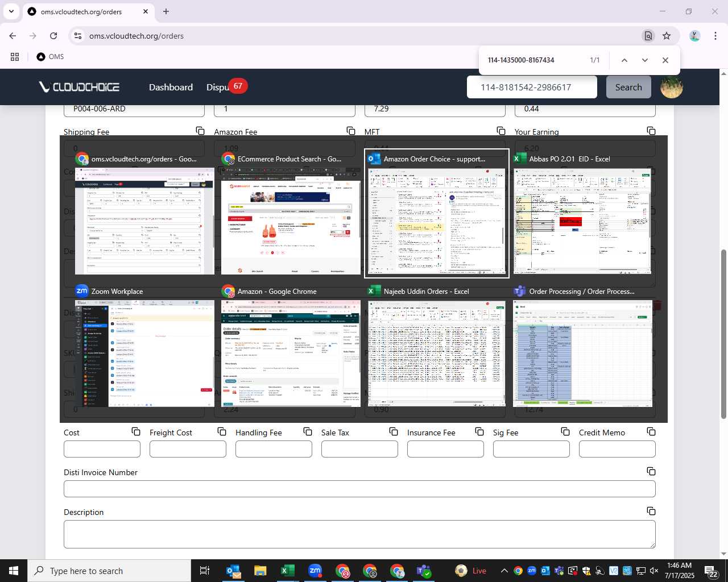Open the Dashboard page
Viewport: 728px width, 582px height.
pyautogui.click(x=171, y=87)
